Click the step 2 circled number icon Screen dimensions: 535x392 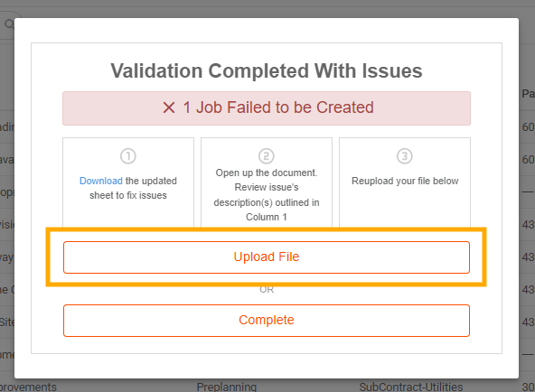(x=266, y=156)
